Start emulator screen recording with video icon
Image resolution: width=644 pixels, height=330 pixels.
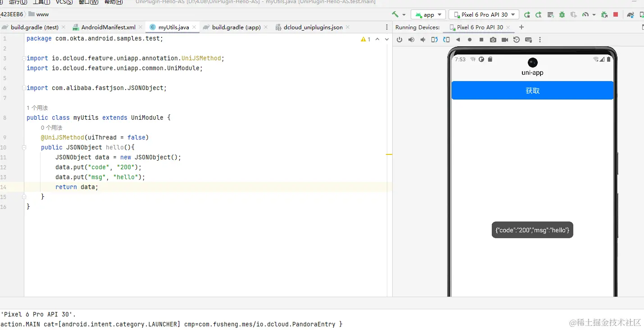coord(505,40)
